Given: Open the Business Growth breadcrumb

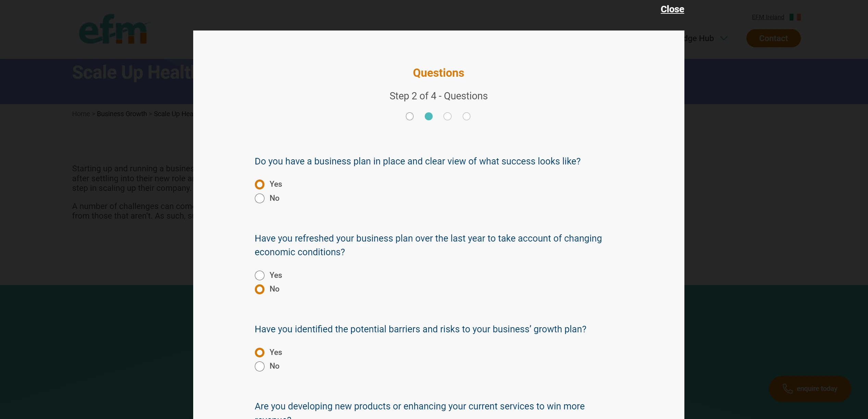Looking at the screenshot, I should click(122, 114).
